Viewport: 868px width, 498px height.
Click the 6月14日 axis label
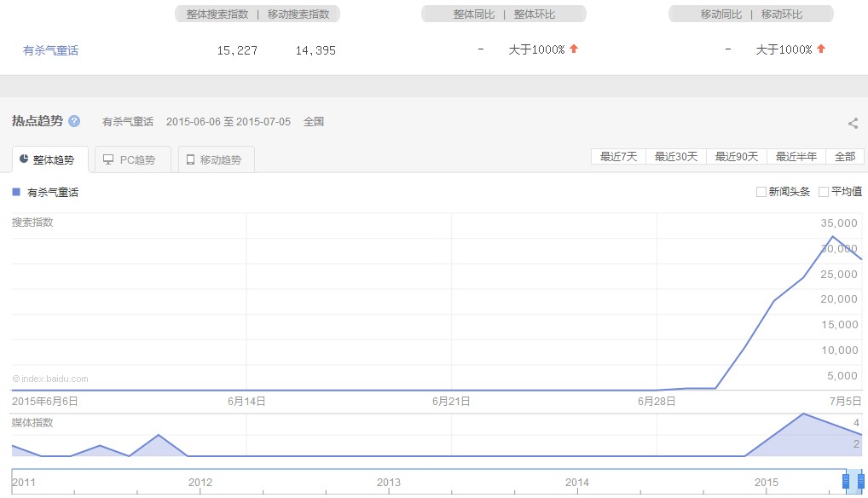tap(246, 401)
